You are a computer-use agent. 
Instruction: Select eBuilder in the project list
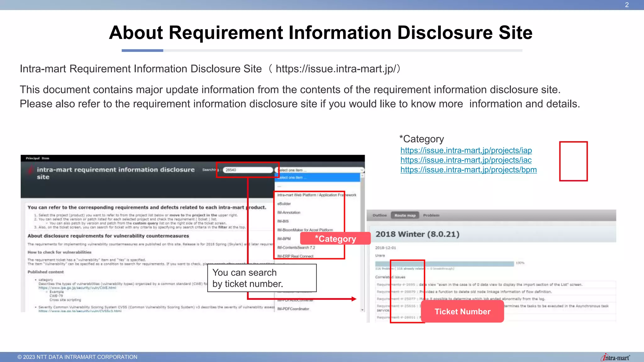tap(284, 204)
